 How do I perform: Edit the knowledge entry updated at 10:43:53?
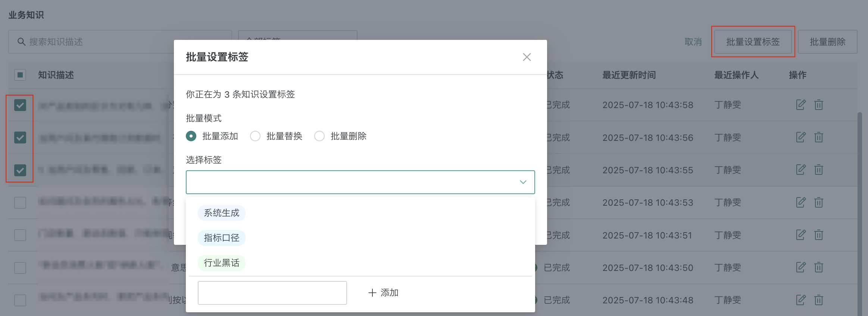tap(800, 202)
